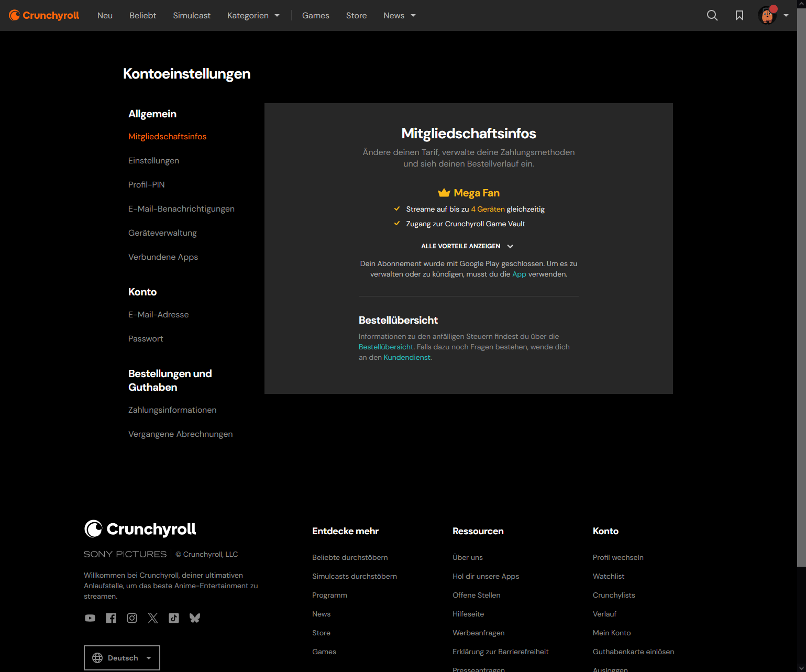Viewport: 806px width, 672px height.
Task: Open Vergangene Abrechnungen settings
Action: (180, 434)
